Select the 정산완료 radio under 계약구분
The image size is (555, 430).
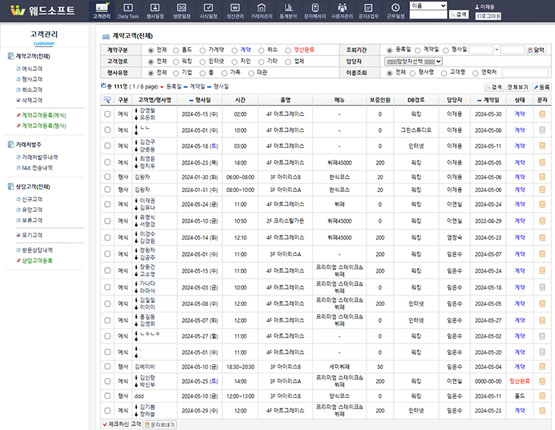pos(288,50)
